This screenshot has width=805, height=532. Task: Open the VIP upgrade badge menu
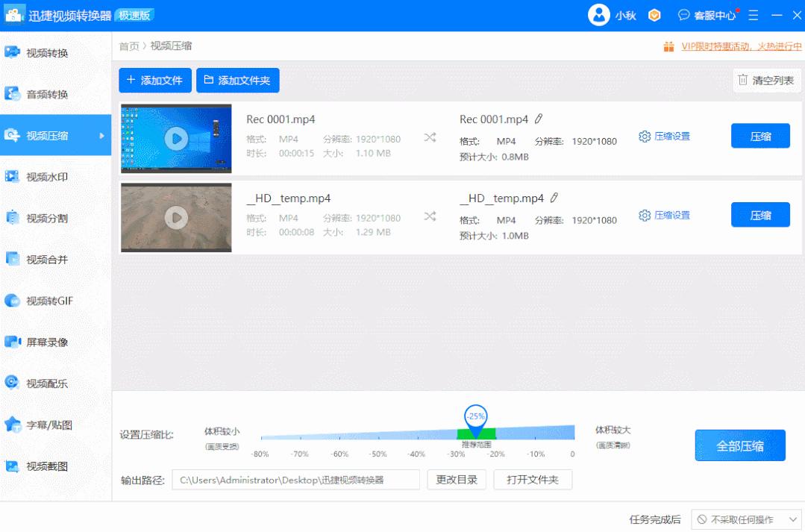pyautogui.click(x=654, y=15)
